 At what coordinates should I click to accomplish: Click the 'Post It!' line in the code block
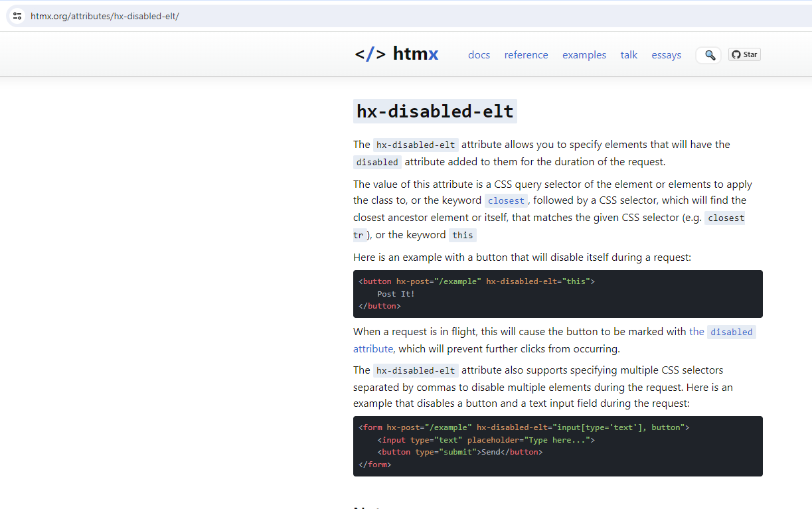click(x=396, y=294)
